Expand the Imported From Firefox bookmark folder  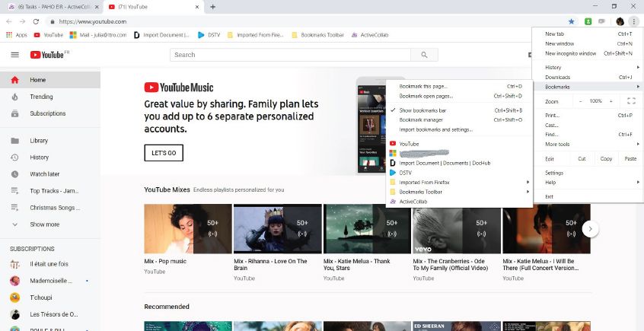[x=425, y=182]
